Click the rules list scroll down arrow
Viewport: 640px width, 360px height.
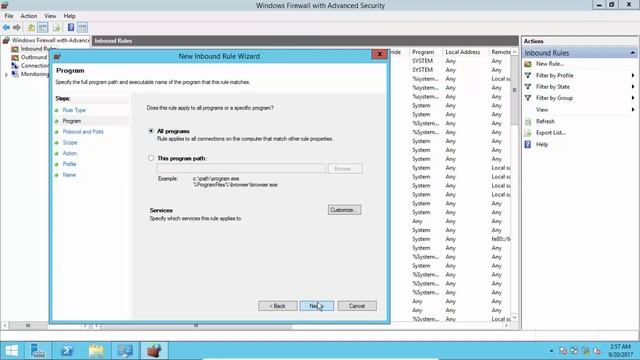pos(514,318)
